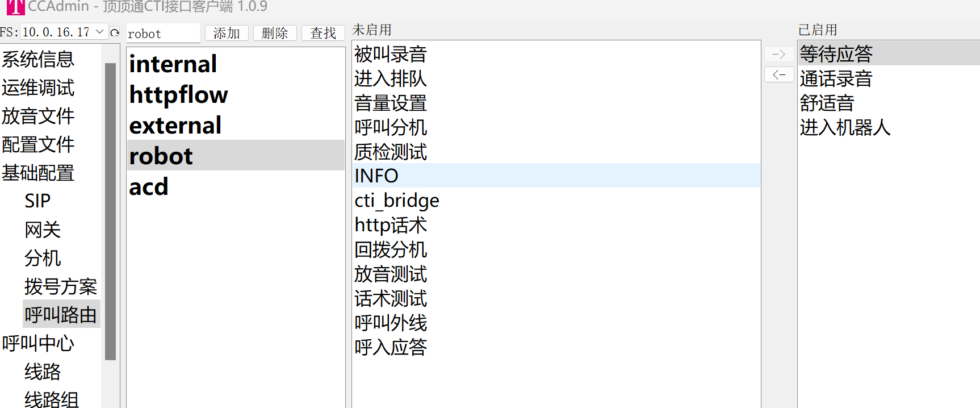Click the refresh icon next to FS address

click(x=115, y=32)
